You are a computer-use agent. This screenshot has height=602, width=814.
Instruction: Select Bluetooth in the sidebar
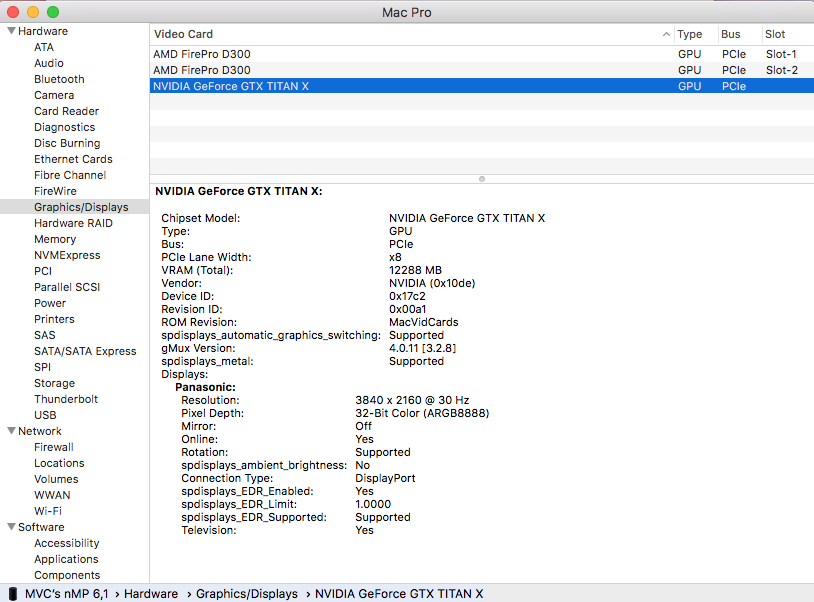[x=59, y=79]
